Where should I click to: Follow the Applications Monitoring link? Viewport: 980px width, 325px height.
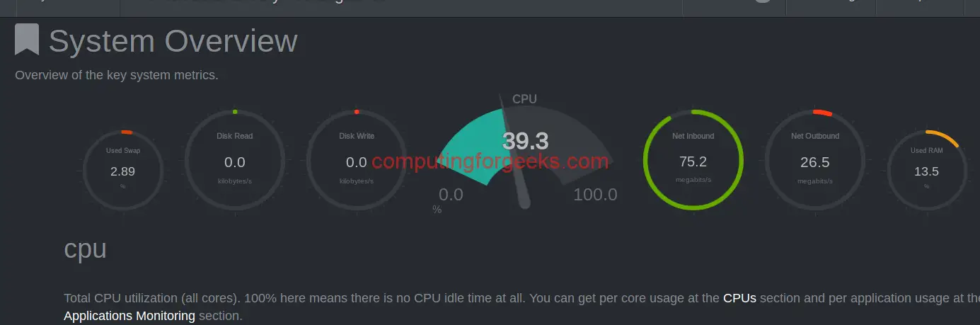129,316
